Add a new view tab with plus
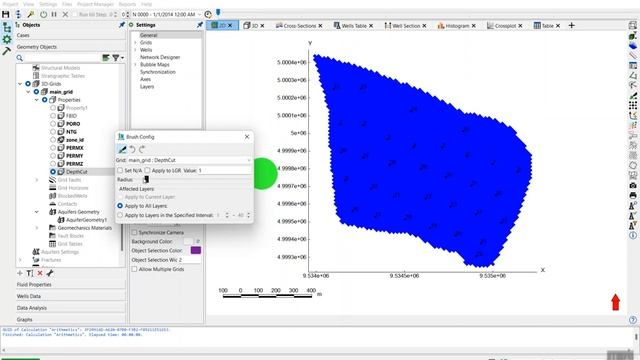Image resolution: width=640 pixels, height=360 pixels. pyautogui.click(x=571, y=25)
